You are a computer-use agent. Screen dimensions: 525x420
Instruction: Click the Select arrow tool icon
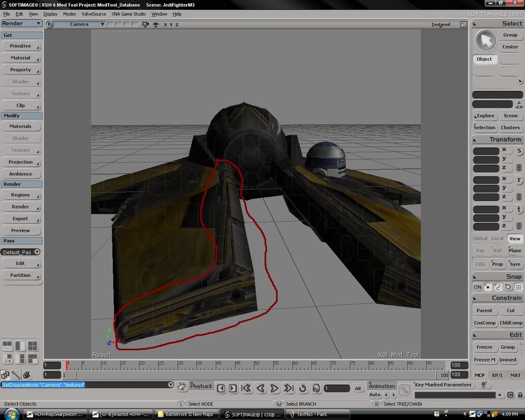(x=486, y=41)
